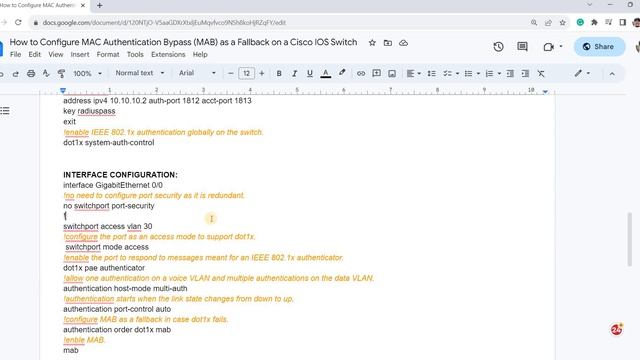Click the Share button
This screenshot has width=640, height=360.
[x=599, y=47]
